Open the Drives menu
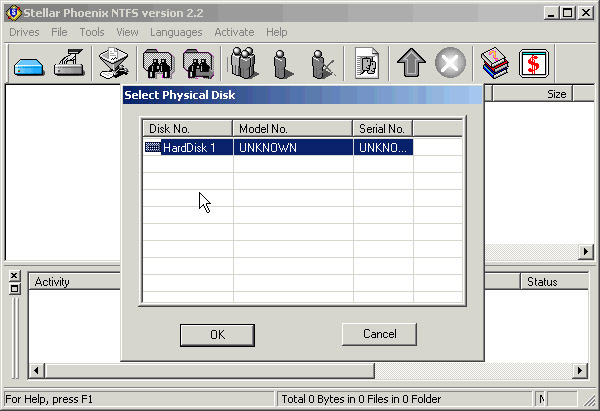Screen dimensions: 600x411 (x=24, y=32)
